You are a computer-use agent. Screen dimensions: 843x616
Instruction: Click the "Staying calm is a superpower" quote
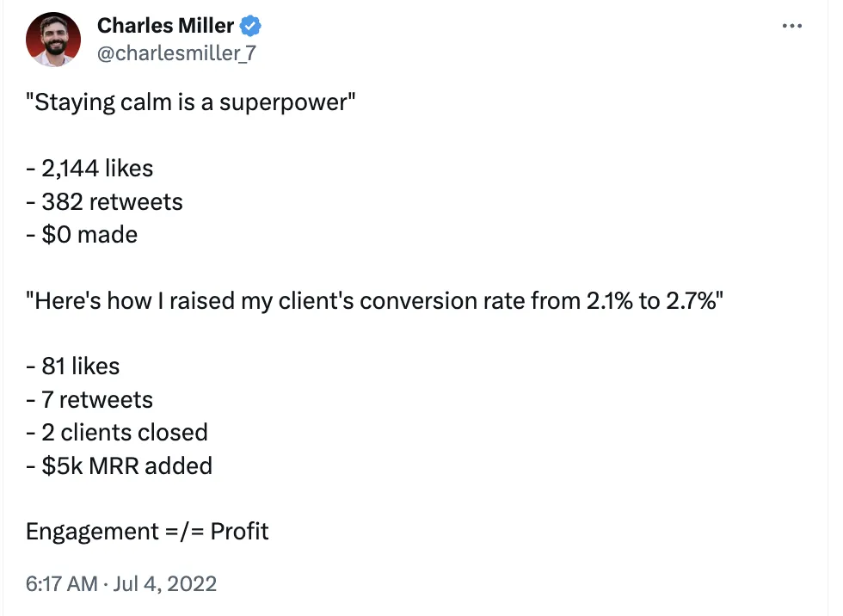(191, 102)
